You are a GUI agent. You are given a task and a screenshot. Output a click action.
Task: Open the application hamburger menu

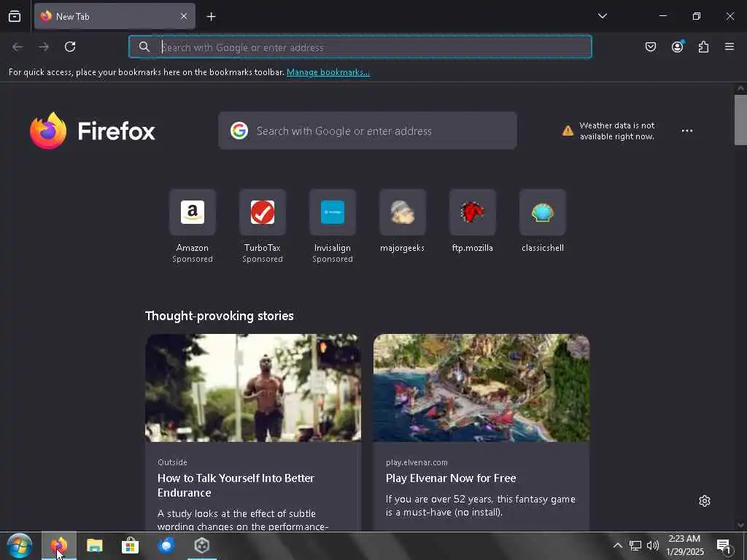point(729,47)
